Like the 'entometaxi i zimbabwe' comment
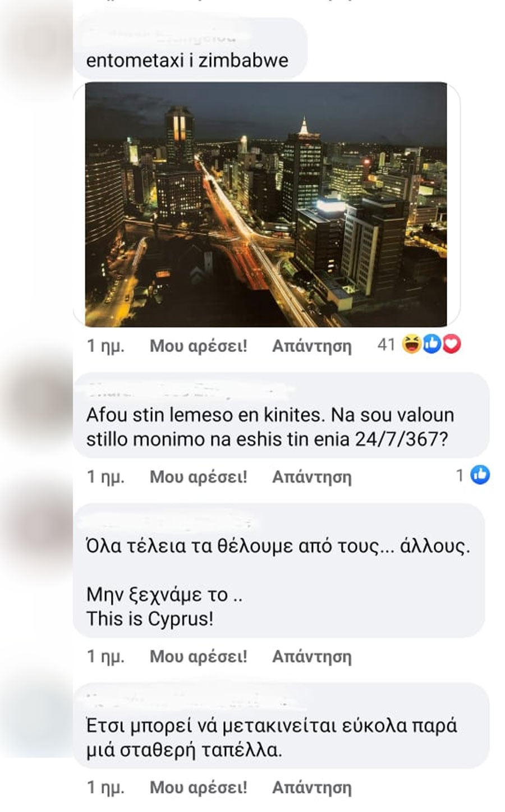This screenshot has height=812, width=505. [x=198, y=346]
